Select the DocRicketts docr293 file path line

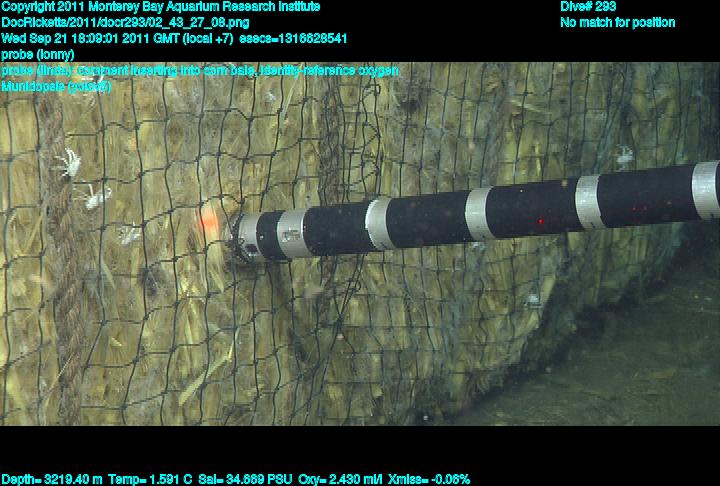[125, 23]
